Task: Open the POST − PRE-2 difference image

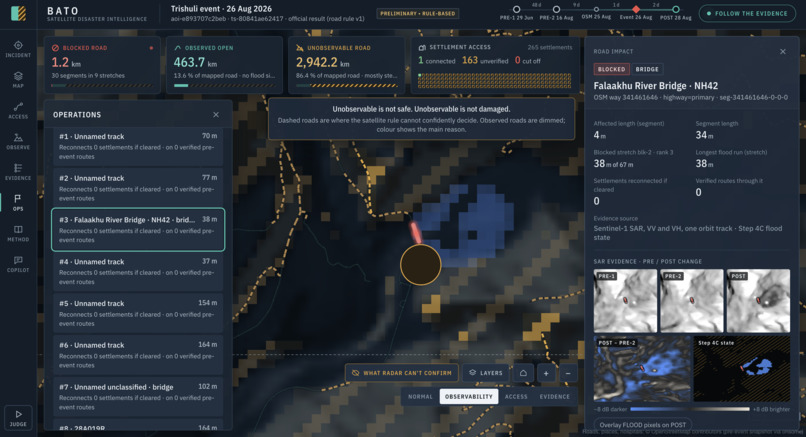Action: [642, 369]
